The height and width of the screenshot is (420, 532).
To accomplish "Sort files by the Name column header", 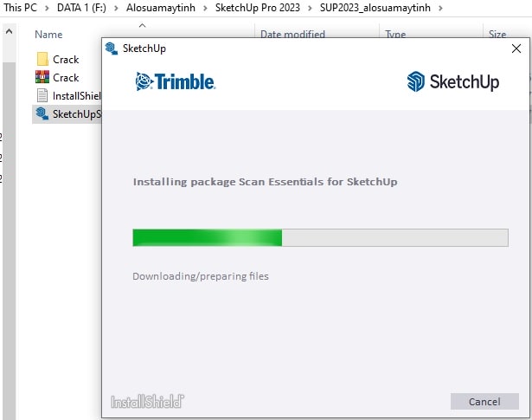I will click(x=48, y=35).
